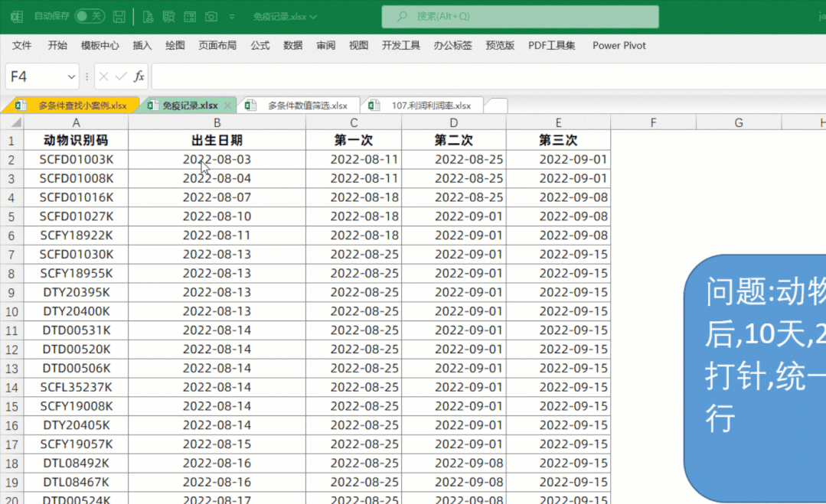Select the blue 问题 text box shape
826x504 pixels.
point(755,379)
